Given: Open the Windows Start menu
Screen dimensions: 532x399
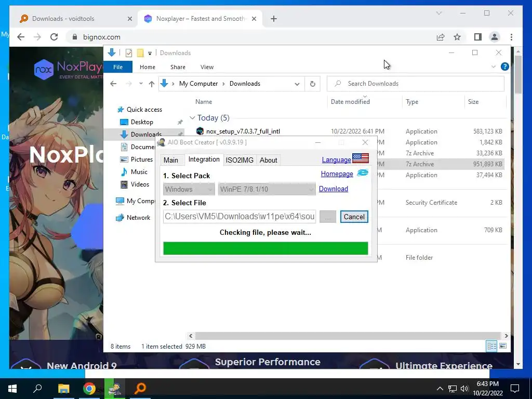Looking at the screenshot, I should coord(12,388).
